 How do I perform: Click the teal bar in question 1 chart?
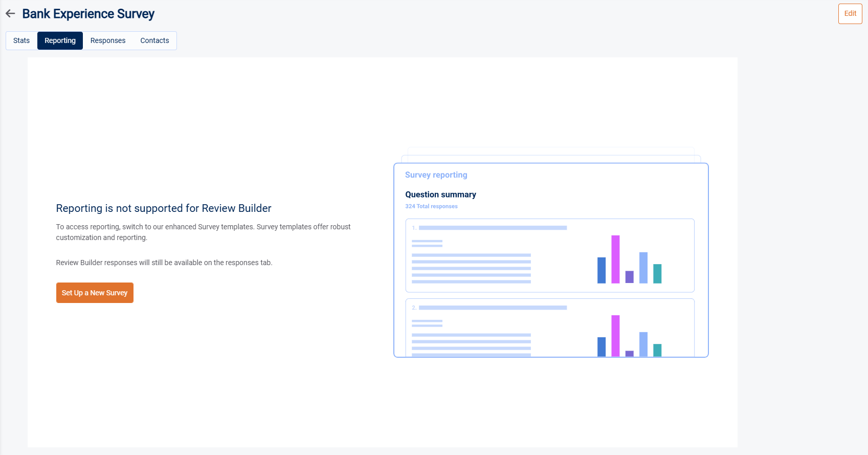(657, 273)
